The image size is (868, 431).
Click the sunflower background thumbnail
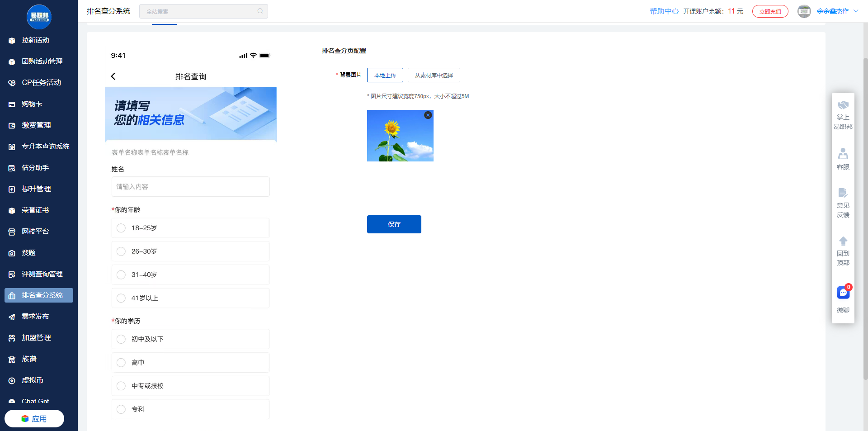[400, 136]
